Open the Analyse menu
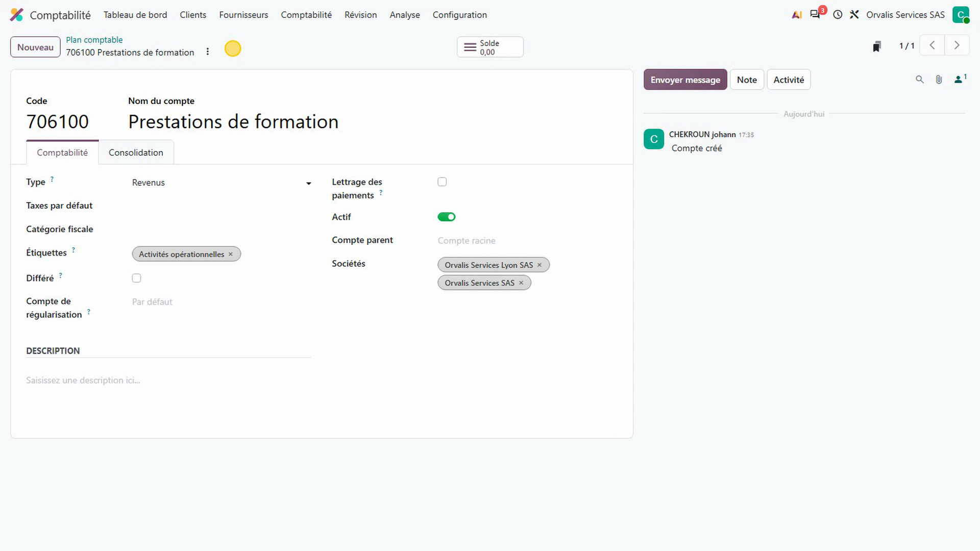Screen dimensions: 980x551 405,15
